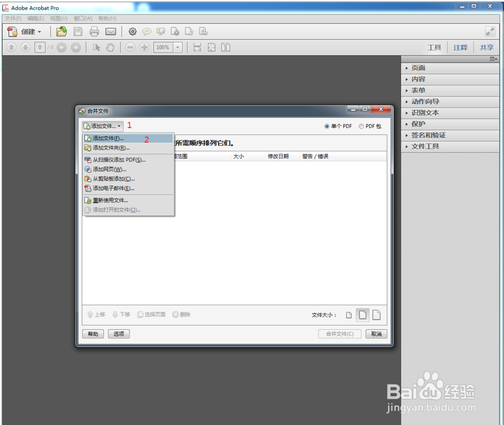This screenshot has width=504, height=425.
Task: Click the zoom out minus icon
Action: 130,47
